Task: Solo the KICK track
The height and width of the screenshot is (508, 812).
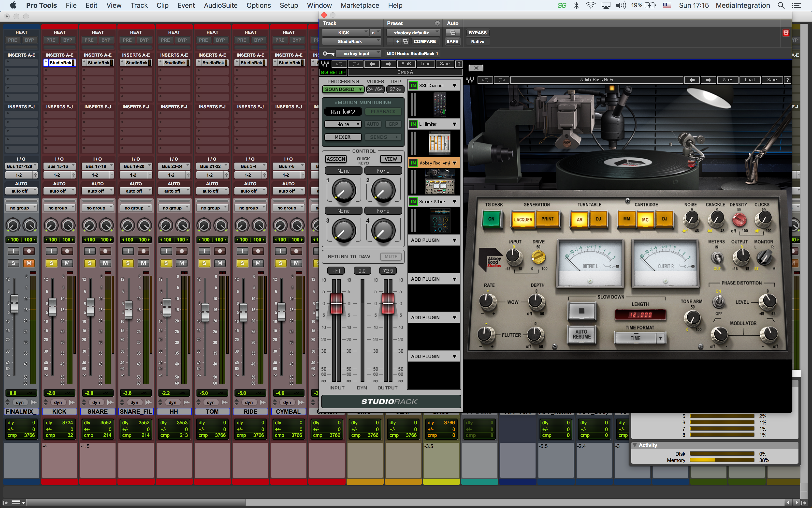Action: [51, 263]
